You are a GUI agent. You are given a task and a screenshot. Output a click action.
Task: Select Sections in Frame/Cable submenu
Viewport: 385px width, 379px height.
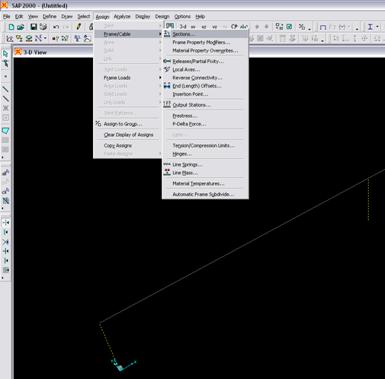click(205, 34)
